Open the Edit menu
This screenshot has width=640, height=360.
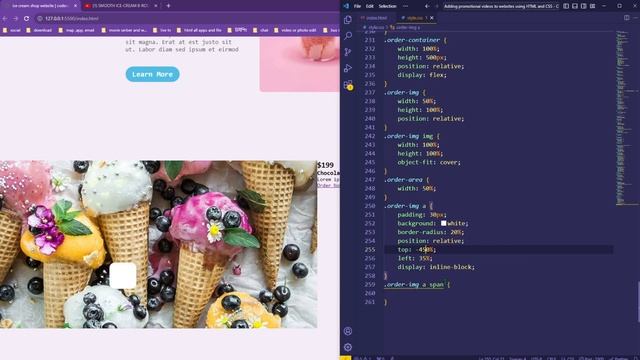[x=370, y=6]
